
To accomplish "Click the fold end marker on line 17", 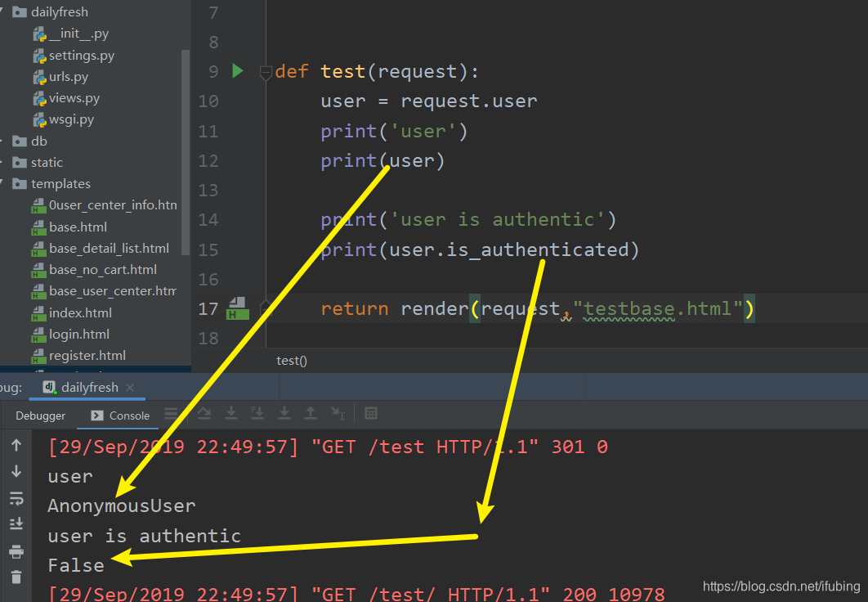I will pos(266,308).
